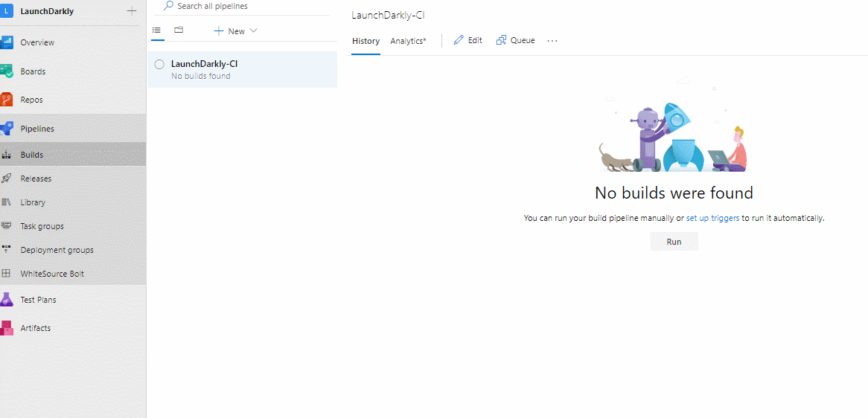Screen dimensions: 868x418
Task: Click the Pipelines label in sidebar
Action: click(37, 129)
